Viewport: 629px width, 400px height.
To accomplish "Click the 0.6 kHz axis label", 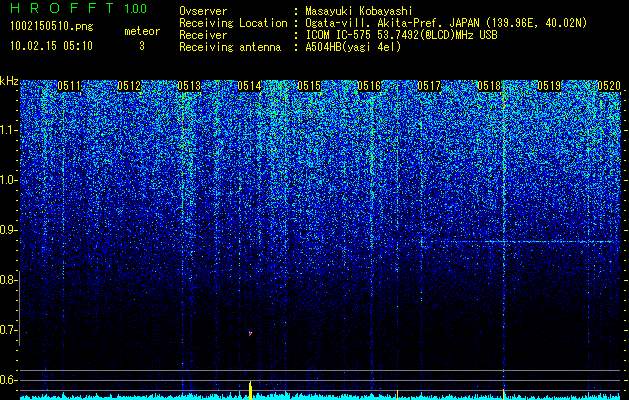I will [9, 380].
